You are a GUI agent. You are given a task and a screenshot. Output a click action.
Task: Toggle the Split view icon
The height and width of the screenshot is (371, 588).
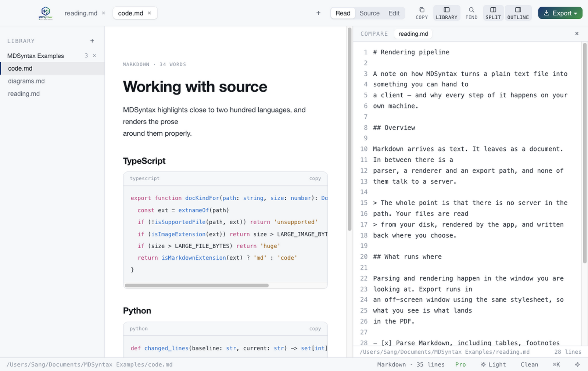point(493,13)
